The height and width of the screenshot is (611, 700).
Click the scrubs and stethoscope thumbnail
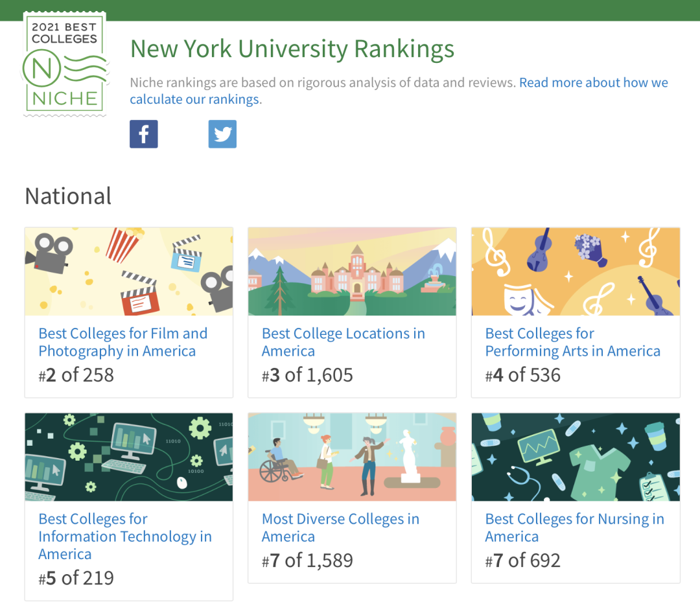576,457
